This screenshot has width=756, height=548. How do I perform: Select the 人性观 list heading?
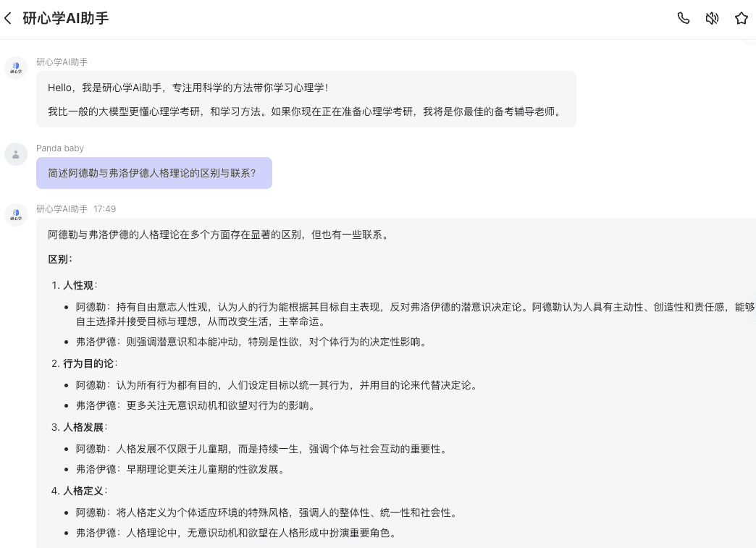[x=78, y=285]
